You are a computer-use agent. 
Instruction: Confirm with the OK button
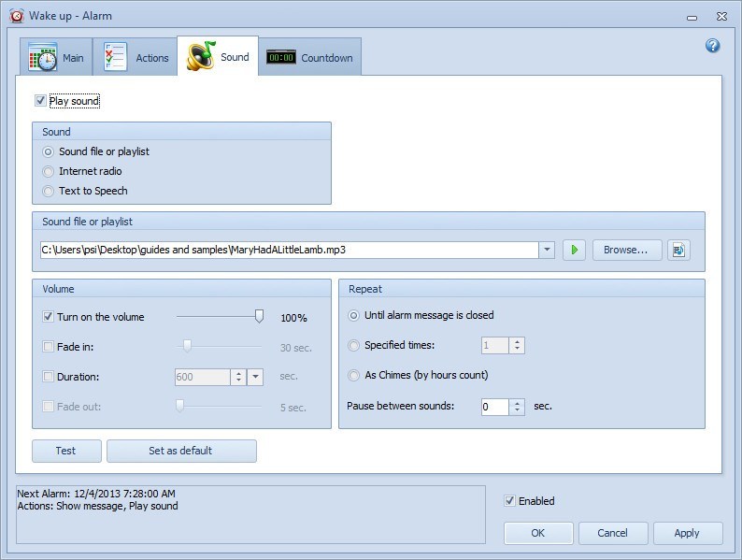(x=538, y=533)
